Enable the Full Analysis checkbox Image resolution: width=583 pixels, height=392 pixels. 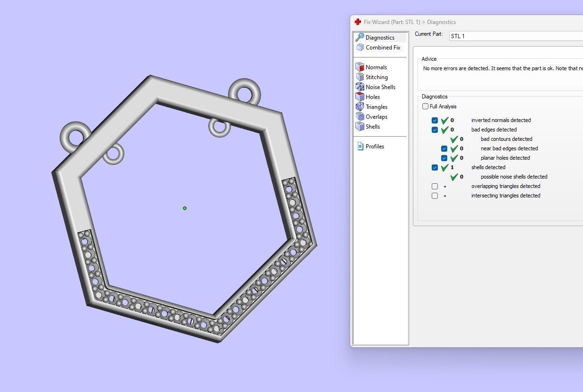pyautogui.click(x=426, y=106)
